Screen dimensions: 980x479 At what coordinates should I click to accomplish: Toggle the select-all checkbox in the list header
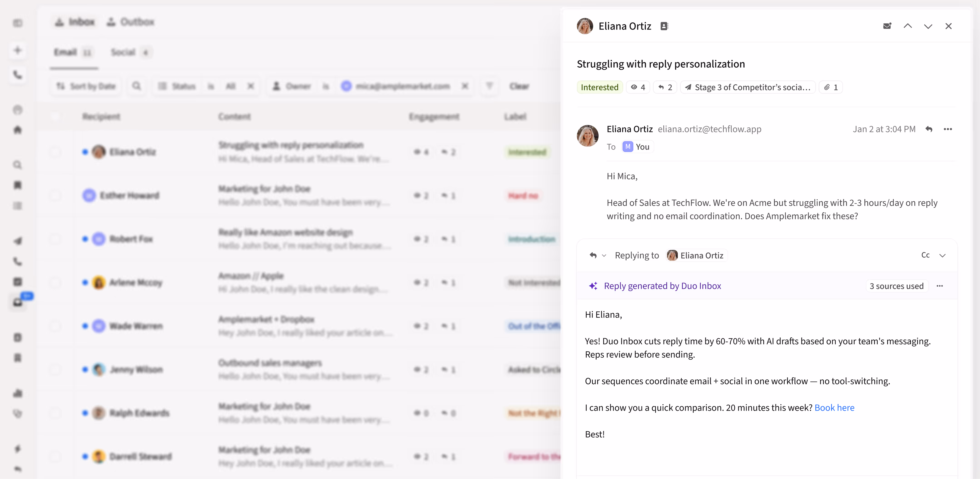coord(55,116)
